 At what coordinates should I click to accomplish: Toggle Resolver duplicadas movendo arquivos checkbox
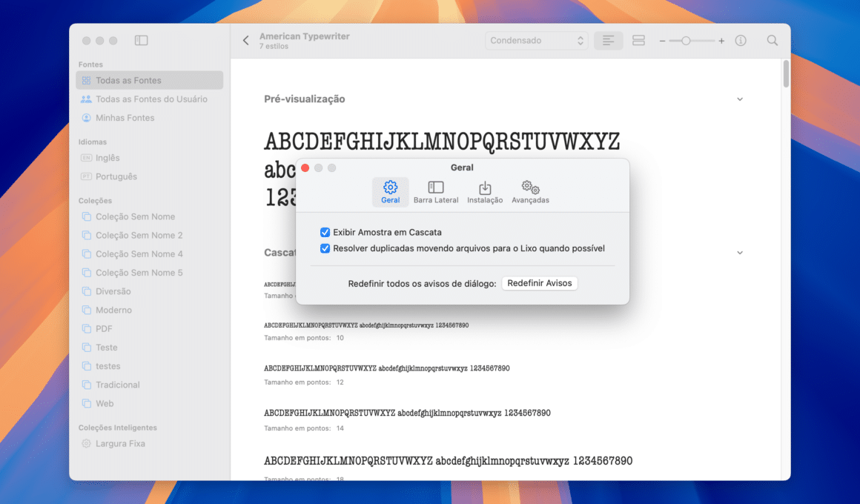(325, 248)
